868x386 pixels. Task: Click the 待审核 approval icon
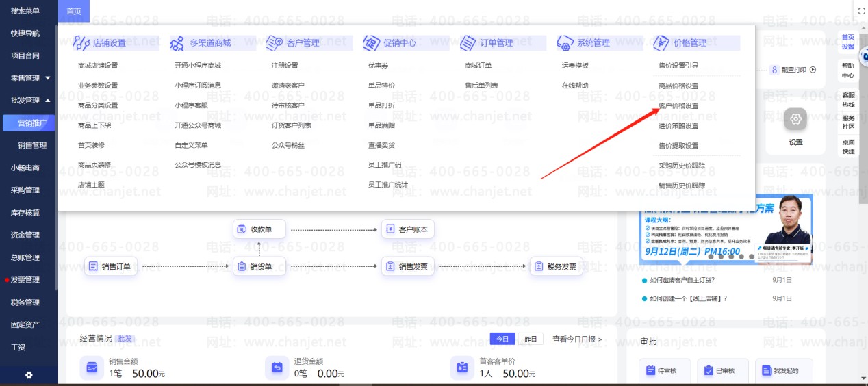(650, 370)
